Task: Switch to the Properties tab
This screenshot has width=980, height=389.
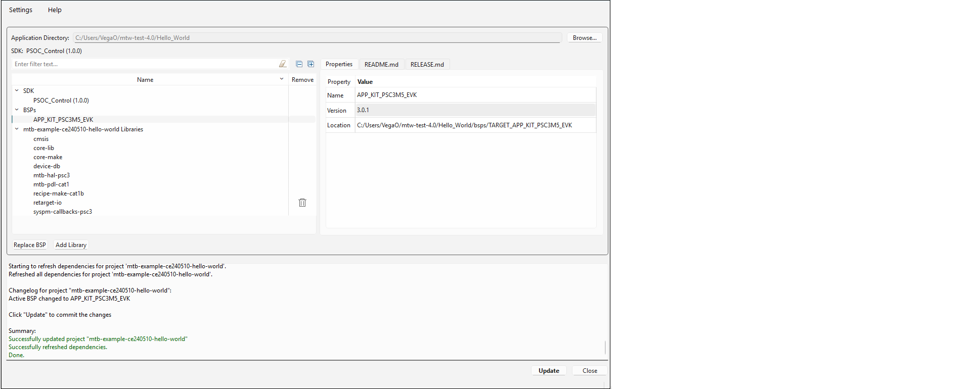Action: click(x=339, y=64)
